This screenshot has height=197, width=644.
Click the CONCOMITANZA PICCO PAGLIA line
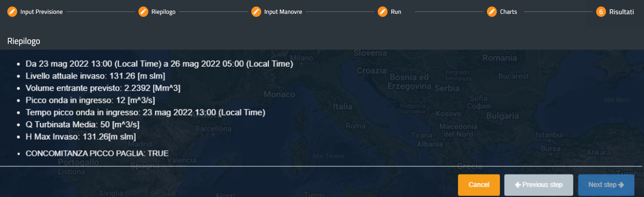click(x=97, y=153)
